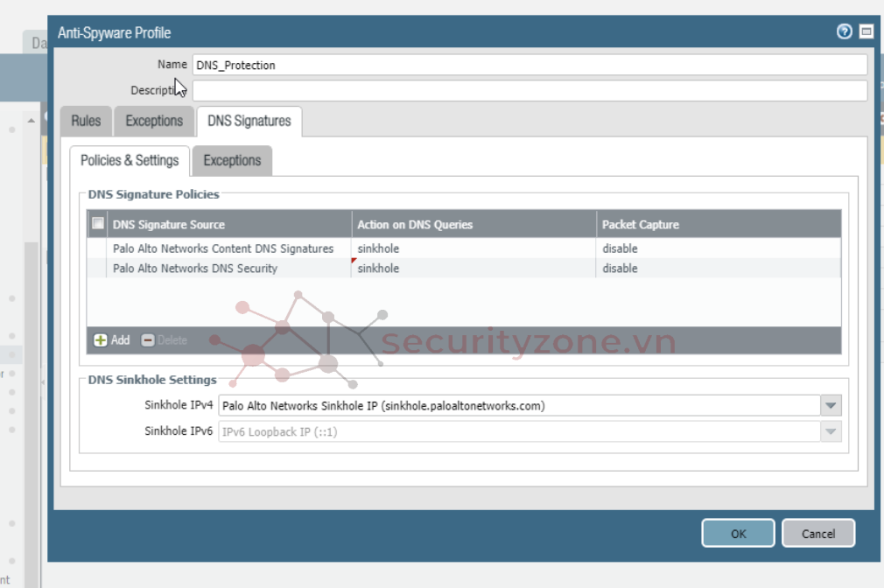The height and width of the screenshot is (588, 884).
Task: Click the Description input field
Action: tap(529, 91)
